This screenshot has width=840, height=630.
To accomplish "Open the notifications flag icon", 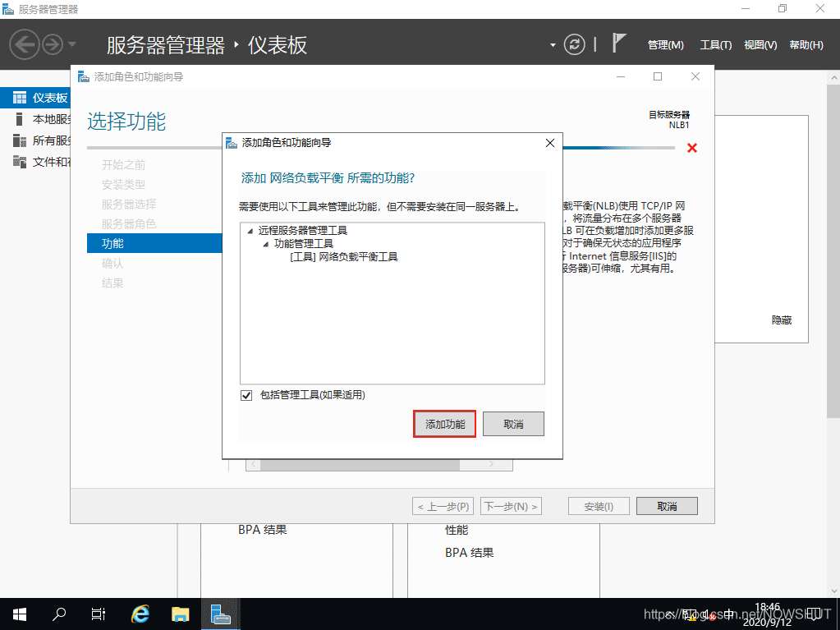I will (x=619, y=43).
